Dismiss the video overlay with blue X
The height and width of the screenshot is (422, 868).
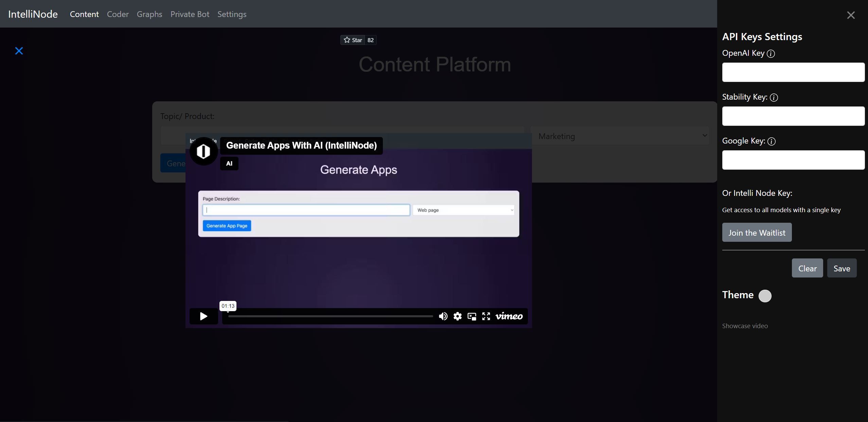(19, 50)
